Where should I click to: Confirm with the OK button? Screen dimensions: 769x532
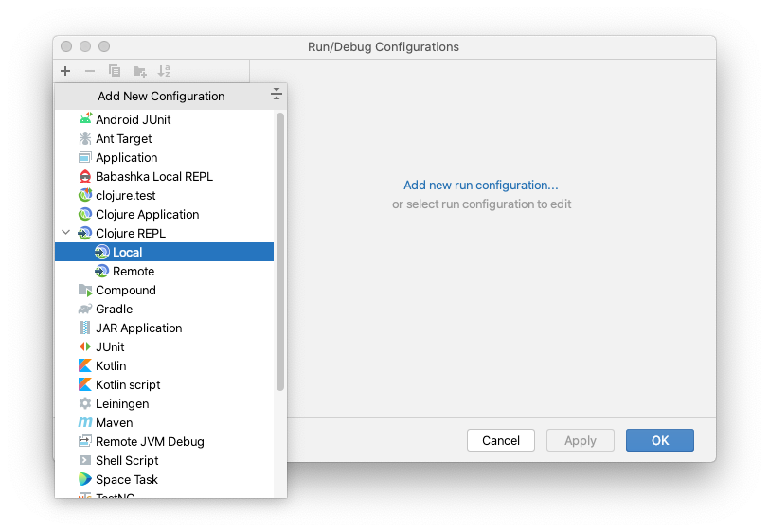pos(660,440)
